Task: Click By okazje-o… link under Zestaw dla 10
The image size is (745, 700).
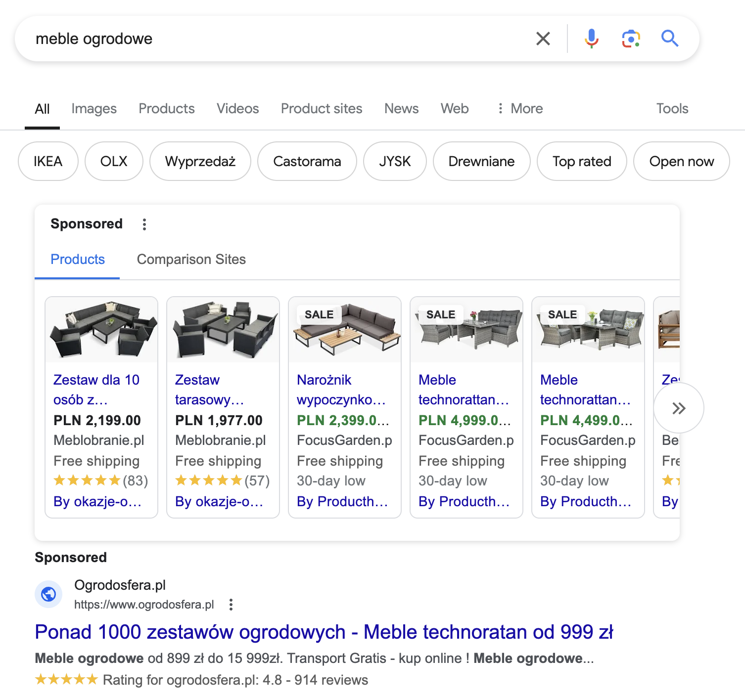Action: pyautogui.click(x=97, y=501)
